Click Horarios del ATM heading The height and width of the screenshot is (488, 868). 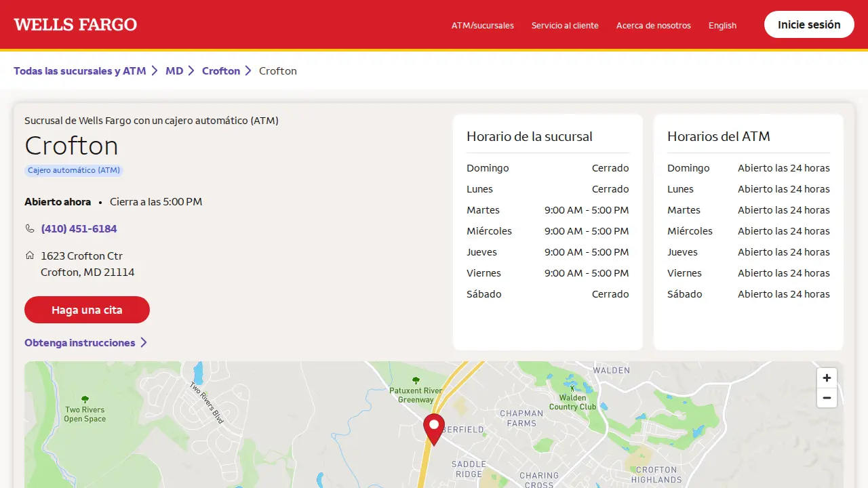(719, 136)
